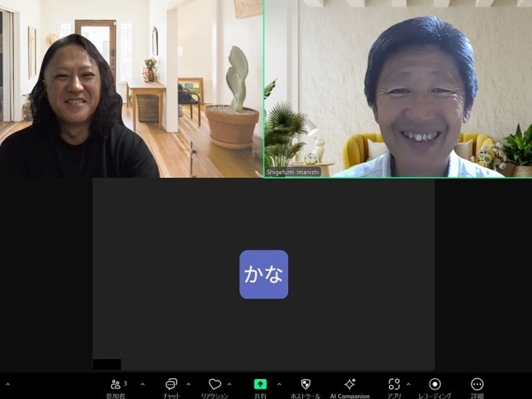532x399 pixels.
Task: Click the かな avatar tile
Action: 264,274
